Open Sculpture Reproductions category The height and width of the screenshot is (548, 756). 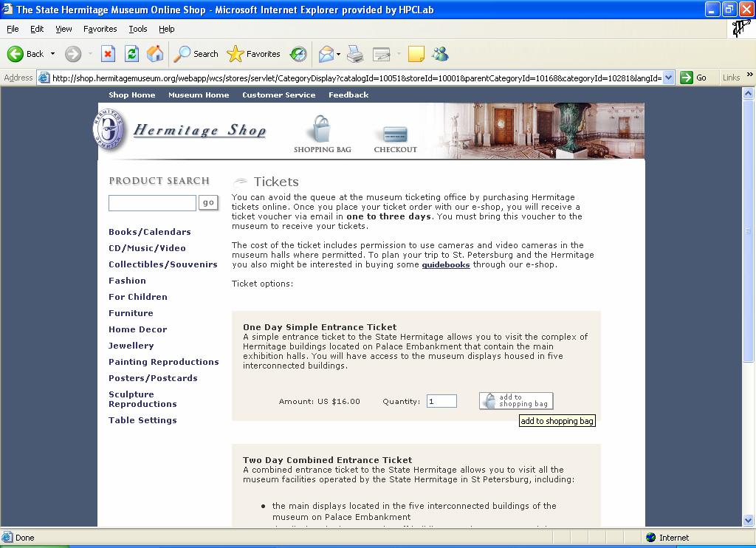click(142, 400)
